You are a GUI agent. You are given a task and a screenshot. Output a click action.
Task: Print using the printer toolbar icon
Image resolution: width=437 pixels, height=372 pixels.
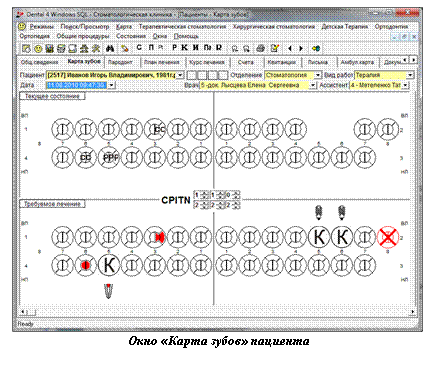tap(261, 49)
